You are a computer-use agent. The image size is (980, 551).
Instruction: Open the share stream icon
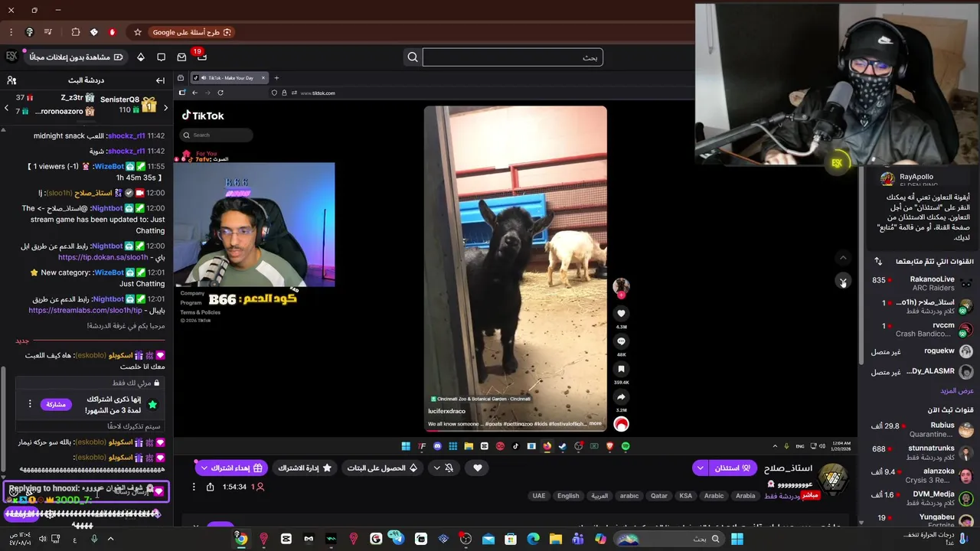[210, 487]
